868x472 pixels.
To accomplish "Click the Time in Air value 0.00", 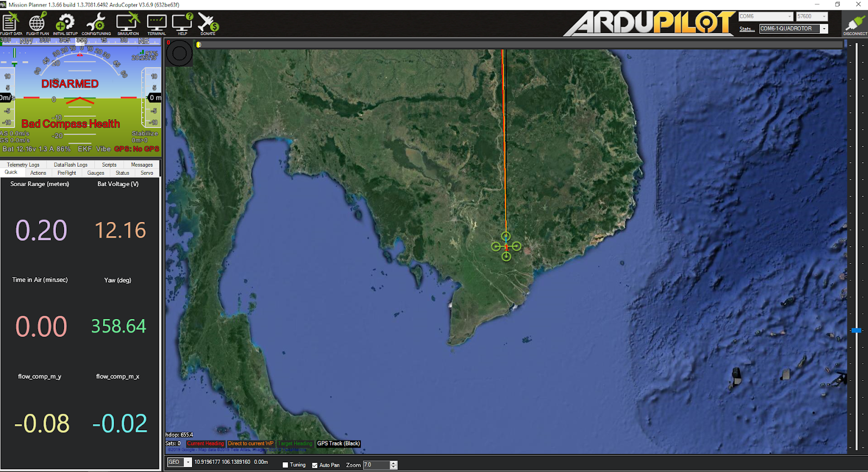I will tap(41, 327).
